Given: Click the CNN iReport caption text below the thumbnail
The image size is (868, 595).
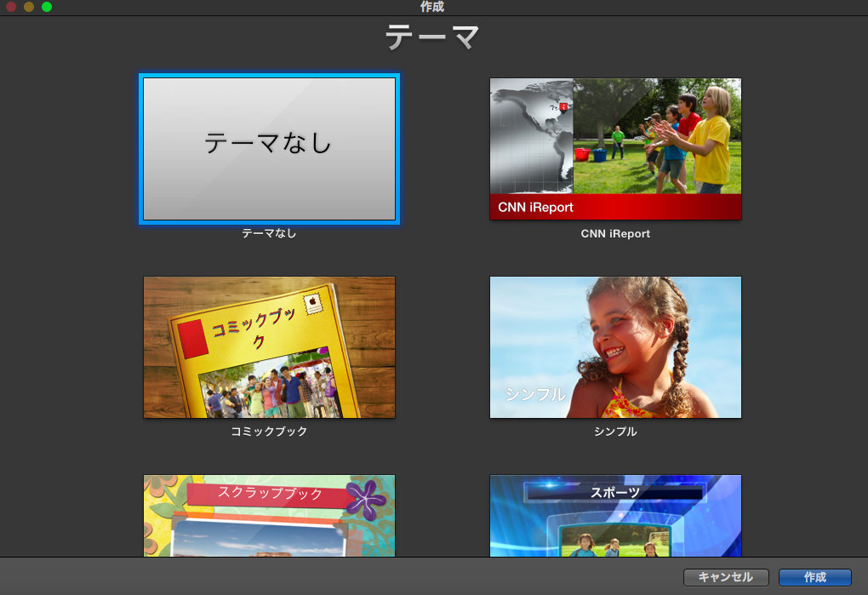Looking at the screenshot, I should [x=615, y=234].
